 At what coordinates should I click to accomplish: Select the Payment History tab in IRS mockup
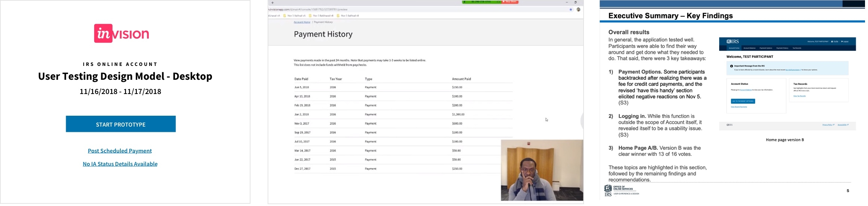click(x=782, y=48)
